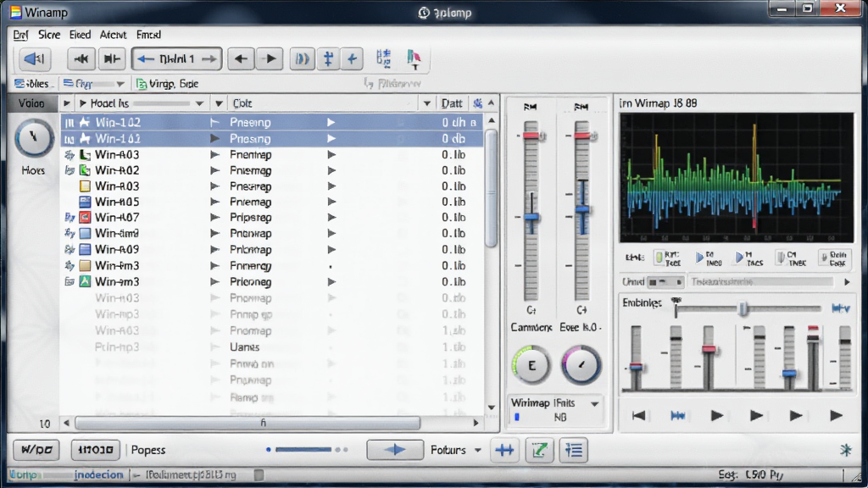Click the Cammerx vertical slider
The image size is (868, 488).
point(531,210)
